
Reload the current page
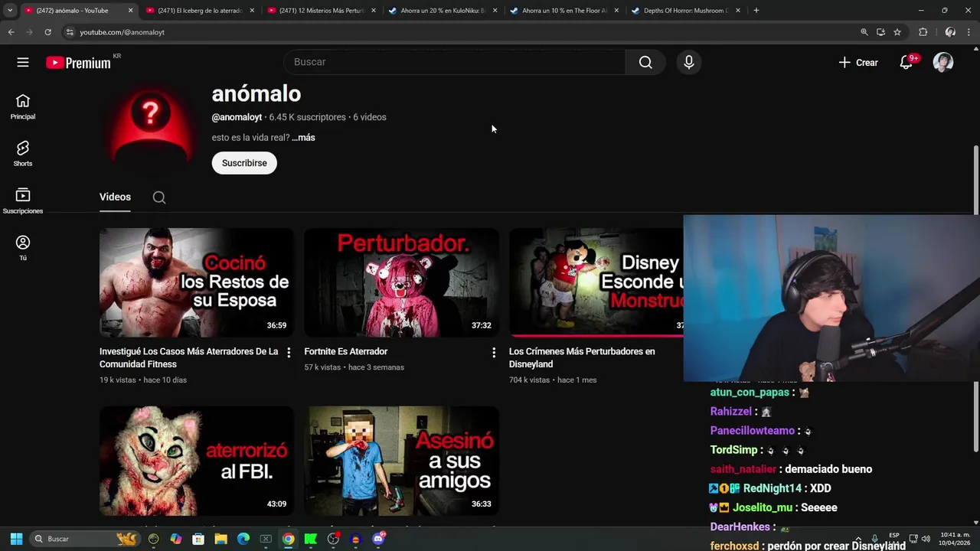coord(47,32)
